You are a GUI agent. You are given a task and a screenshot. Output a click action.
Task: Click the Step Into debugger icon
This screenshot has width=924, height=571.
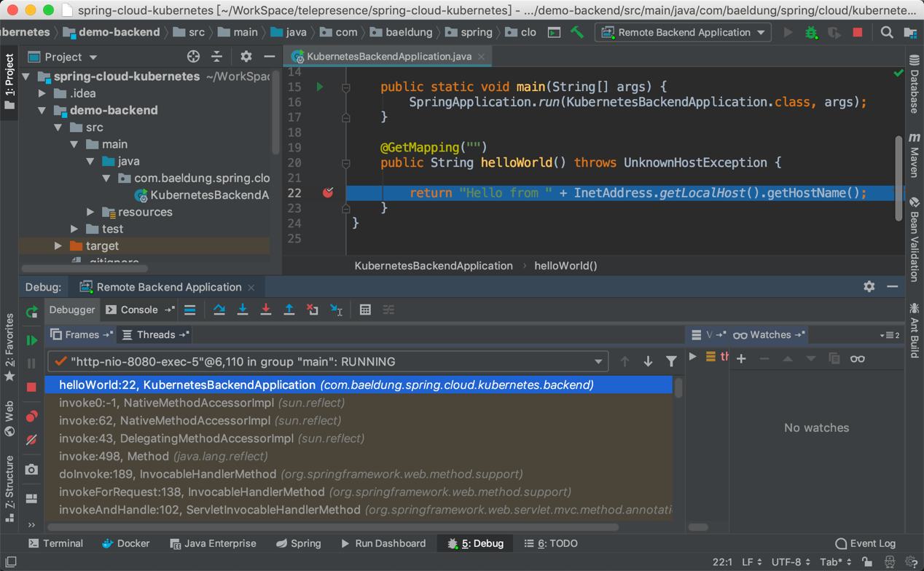(243, 310)
